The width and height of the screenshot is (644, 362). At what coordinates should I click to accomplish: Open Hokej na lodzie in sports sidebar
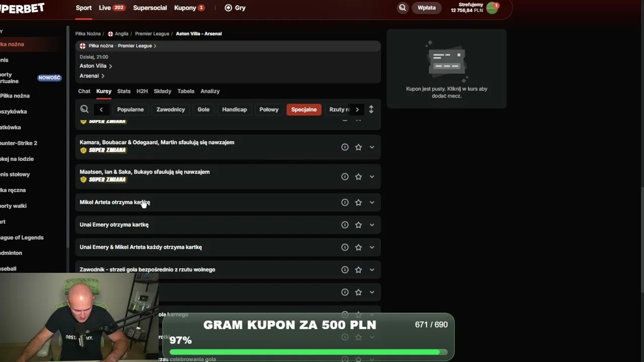(x=17, y=159)
